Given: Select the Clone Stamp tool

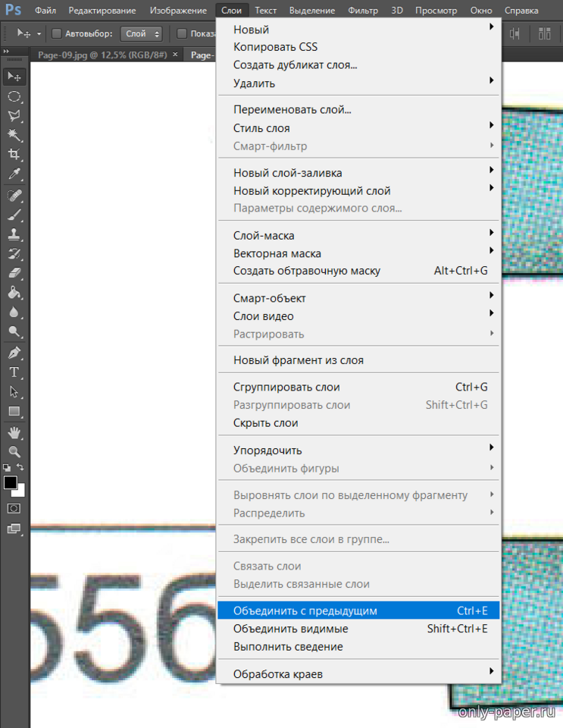Looking at the screenshot, I should pyautogui.click(x=14, y=234).
